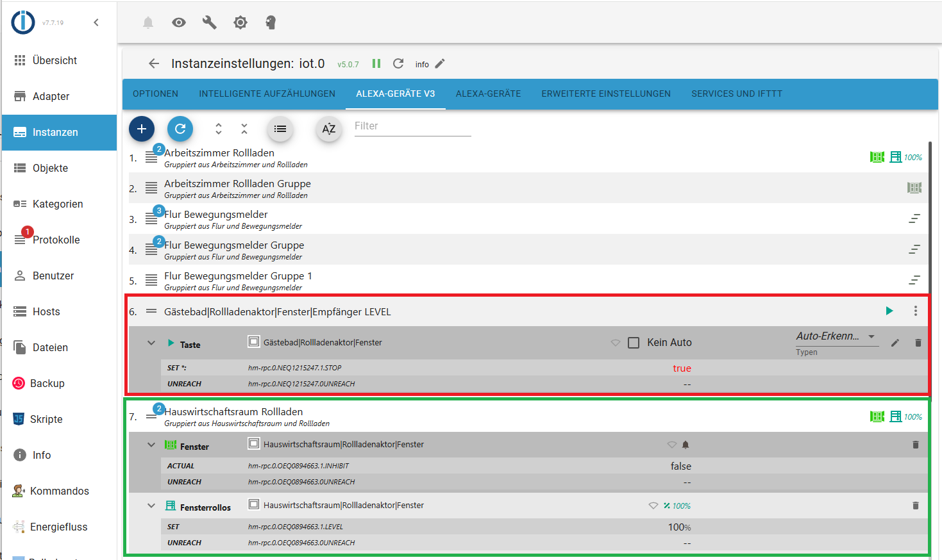The image size is (942, 560).
Task: Click the add device plus button
Action: pyautogui.click(x=142, y=129)
